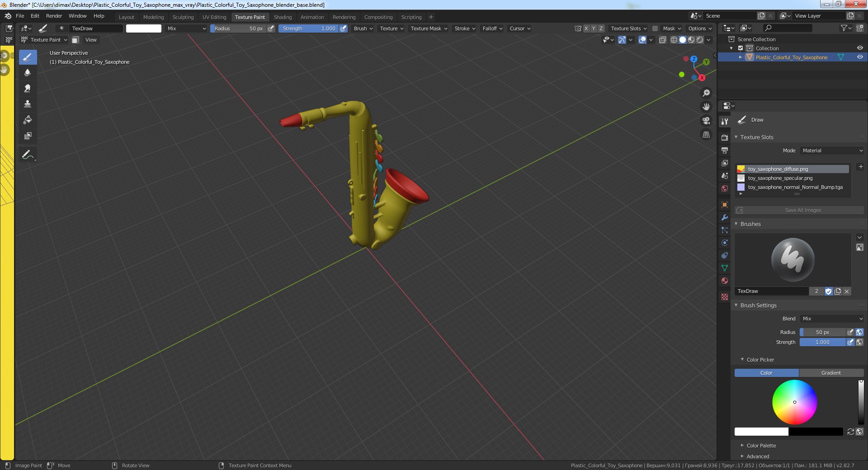Image resolution: width=868 pixels, height=470 pixels.
Task: Open the header View menu
Action: (x=91, y=40)
